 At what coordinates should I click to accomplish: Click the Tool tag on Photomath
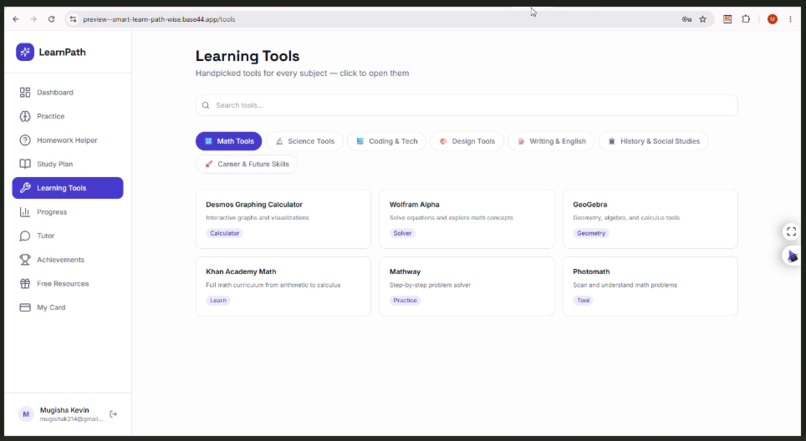(583, 301)
